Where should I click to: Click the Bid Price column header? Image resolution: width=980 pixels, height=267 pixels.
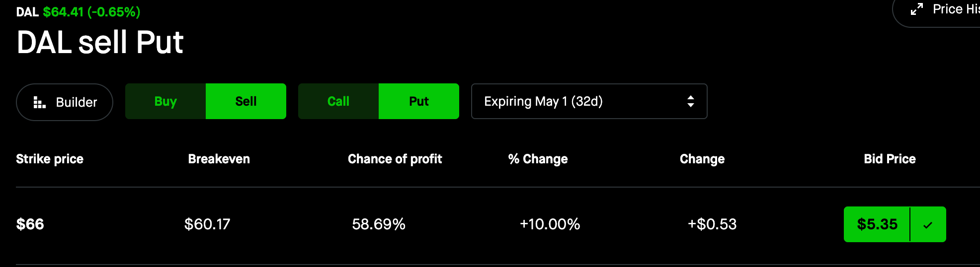pyautogui.click(x=890, y=159)
